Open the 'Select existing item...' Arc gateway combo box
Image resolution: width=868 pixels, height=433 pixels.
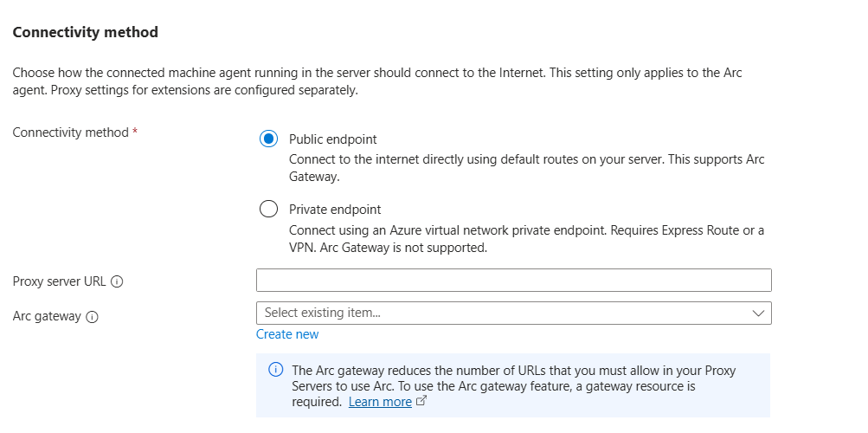[502, 313]
